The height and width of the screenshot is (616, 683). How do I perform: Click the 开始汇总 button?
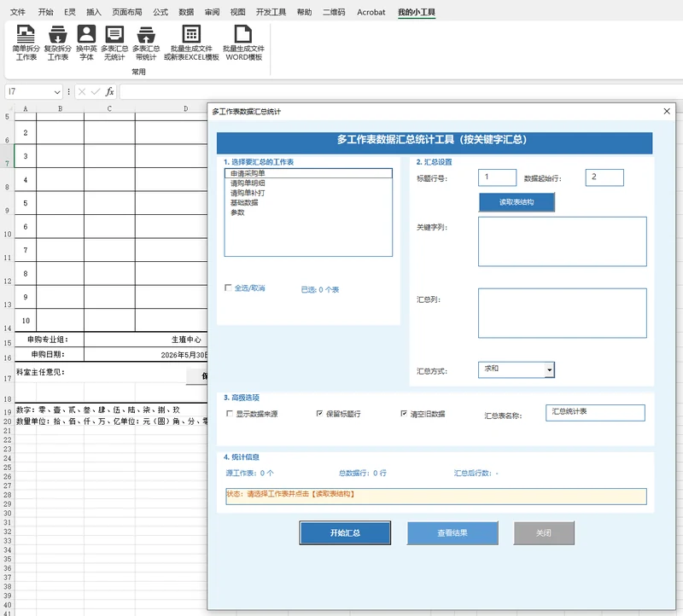coord(345,533)
